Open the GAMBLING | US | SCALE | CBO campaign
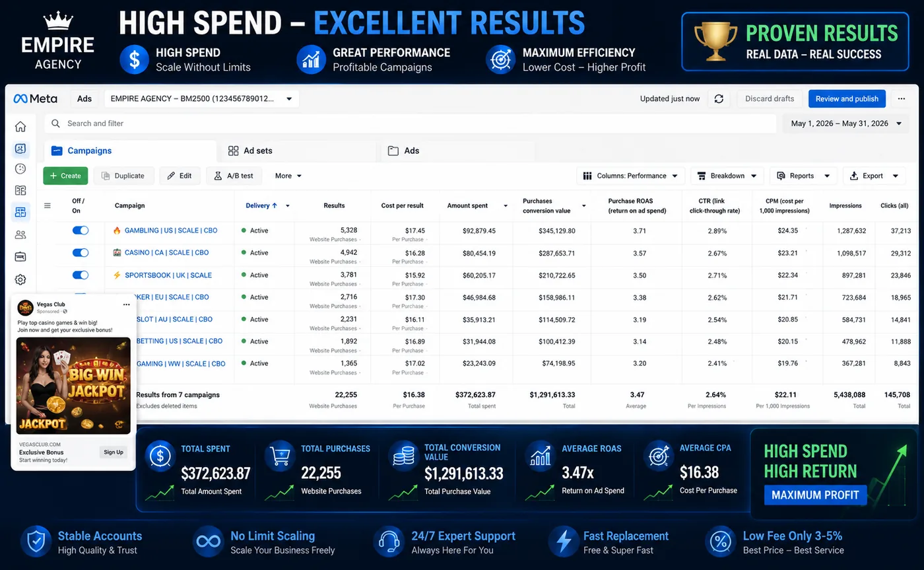 [x=171, y=231]
